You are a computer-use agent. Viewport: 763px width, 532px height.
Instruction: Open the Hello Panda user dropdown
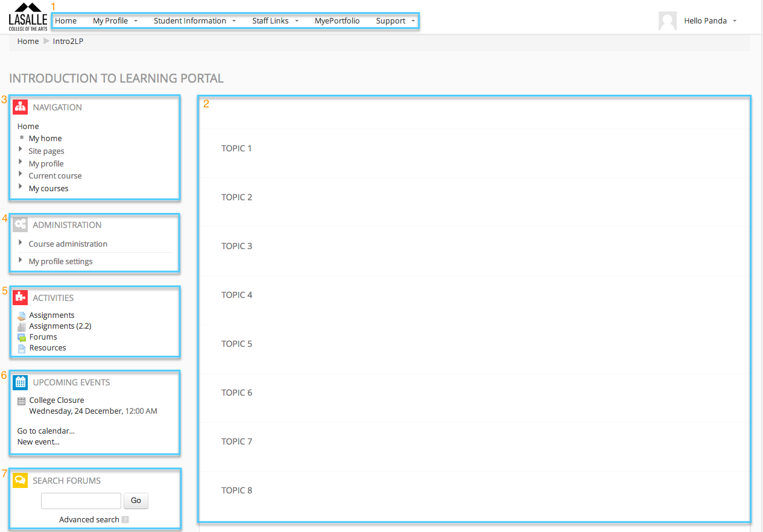coord(710,21)
